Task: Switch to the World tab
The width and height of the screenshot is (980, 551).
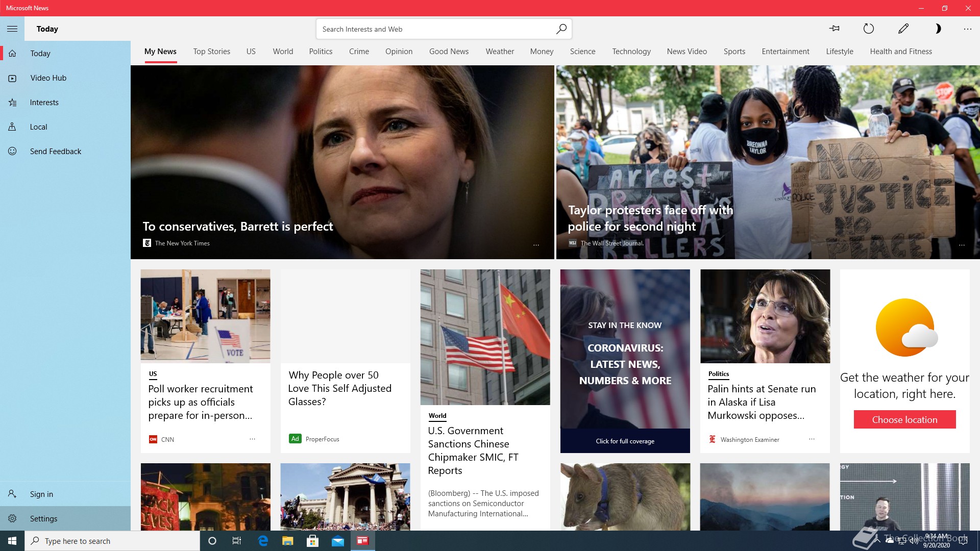Action: point(283,52)
